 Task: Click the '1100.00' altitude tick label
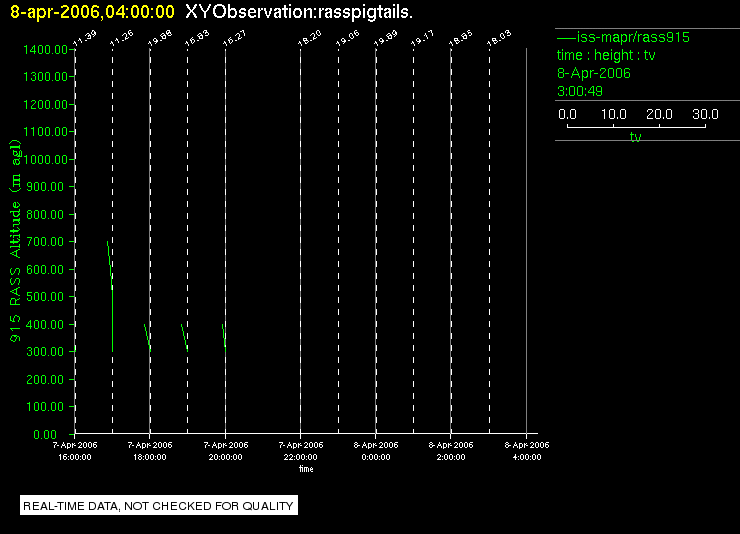click(45, 132)
